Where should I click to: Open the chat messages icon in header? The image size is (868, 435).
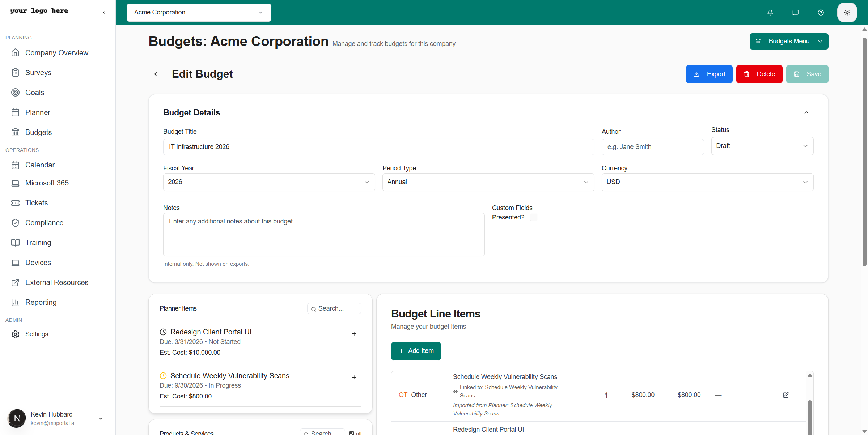[795, 12]
